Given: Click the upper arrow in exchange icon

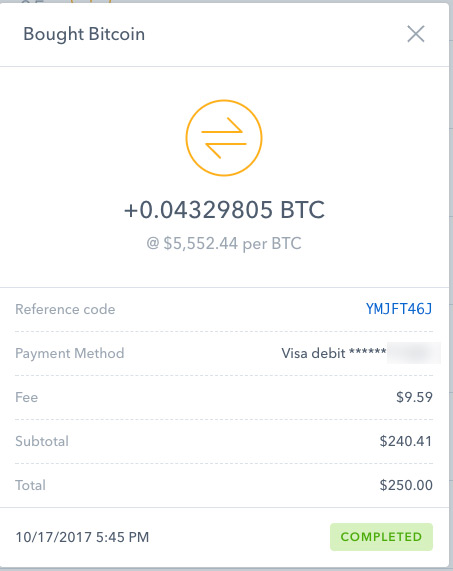Looking at the screenshot, I should [222, 125].
